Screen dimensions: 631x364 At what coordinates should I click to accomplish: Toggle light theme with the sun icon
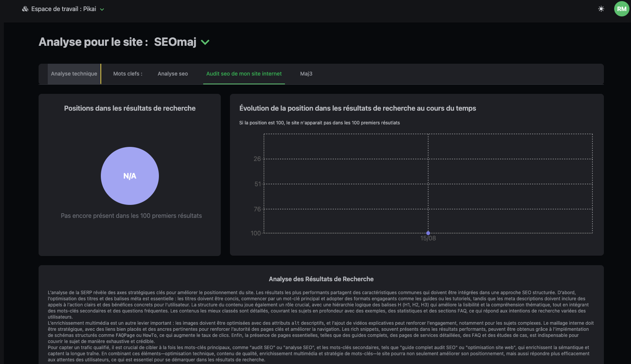[601, 9]
